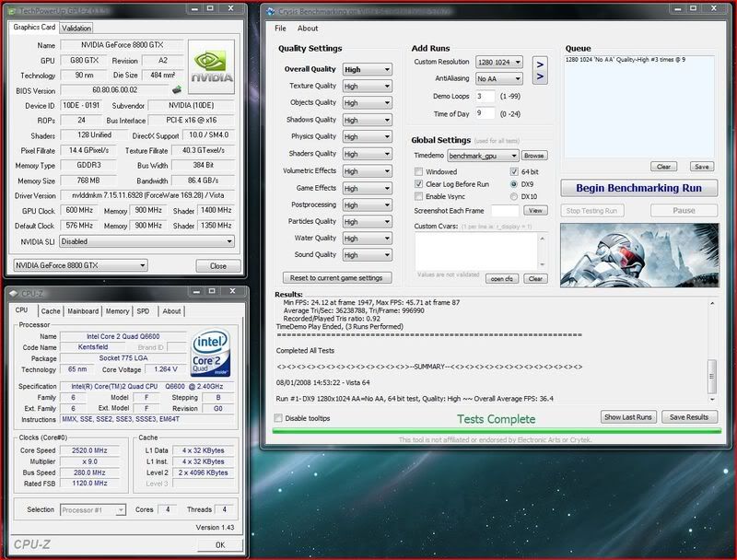Viewport: 737px width, 560px height.
Task: Click the Show Last Runs button
Action: coord(628,417)
